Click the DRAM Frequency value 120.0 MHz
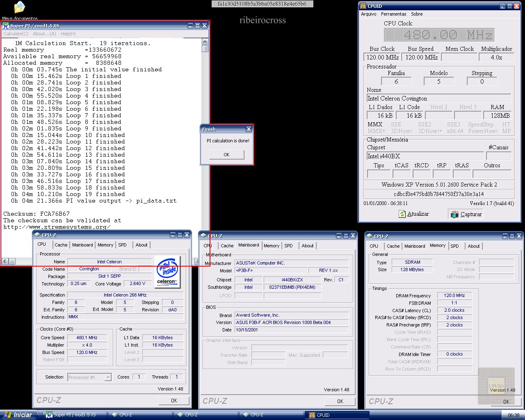 (454, 295)
